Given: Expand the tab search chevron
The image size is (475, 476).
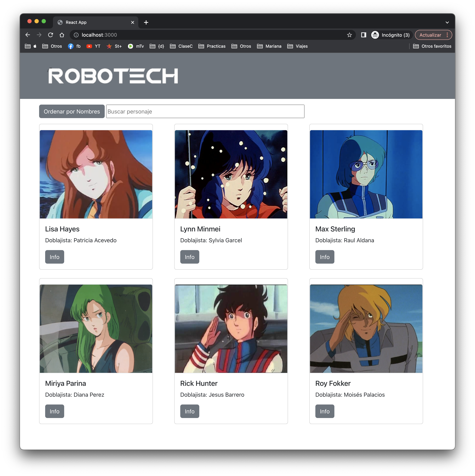Looking at the screenshot, I should point(447,22).
